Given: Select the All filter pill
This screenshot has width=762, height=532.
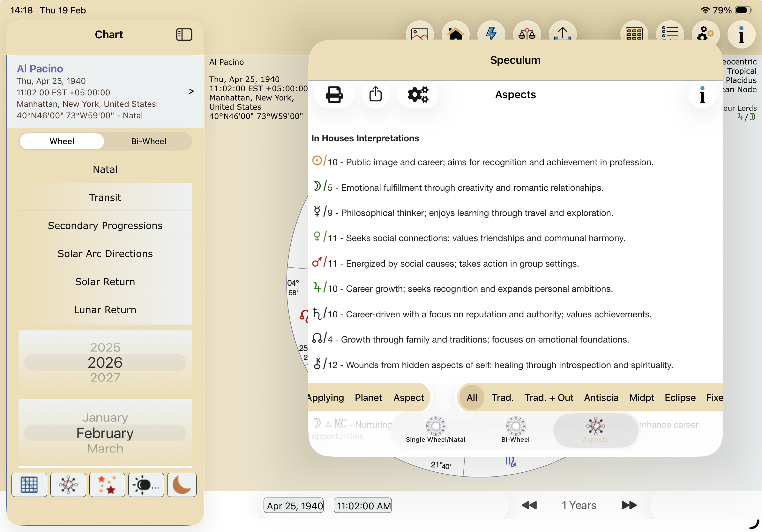Looking at the screenshot, I should [472, 397].
